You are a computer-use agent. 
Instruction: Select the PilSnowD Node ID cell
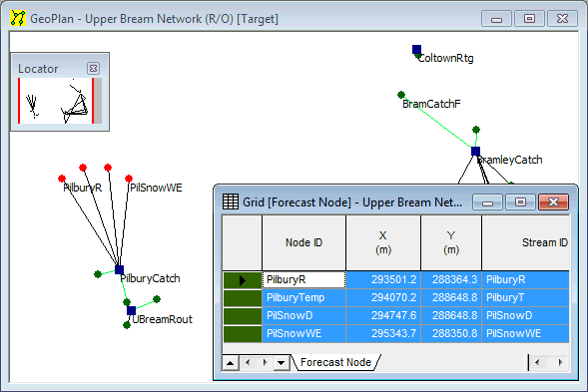tap(303, 315)
